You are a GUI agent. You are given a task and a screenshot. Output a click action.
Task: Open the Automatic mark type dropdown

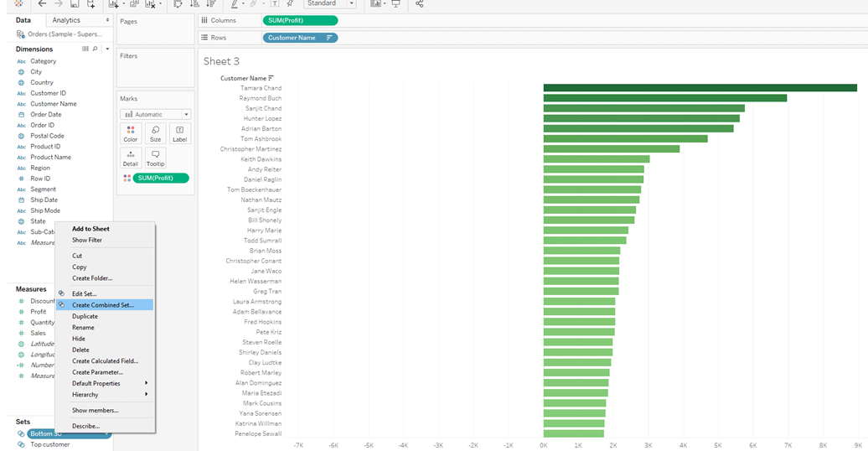tap(156, 114)
